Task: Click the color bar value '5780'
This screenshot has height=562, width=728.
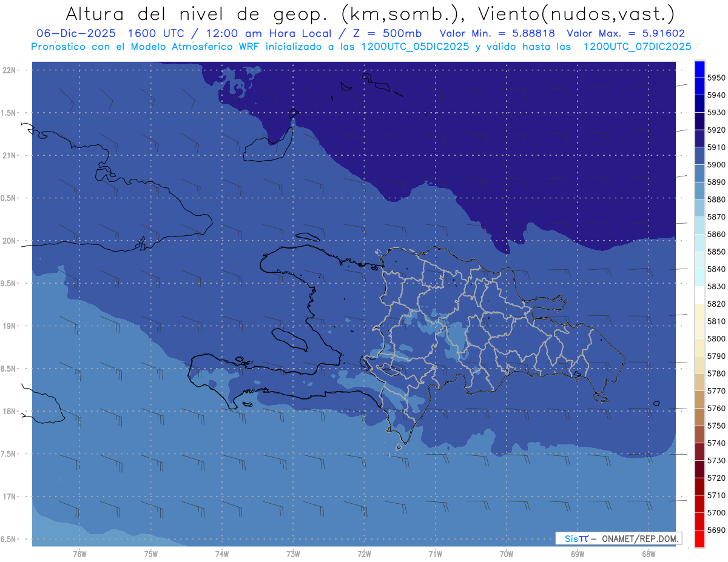Action: 716,373
